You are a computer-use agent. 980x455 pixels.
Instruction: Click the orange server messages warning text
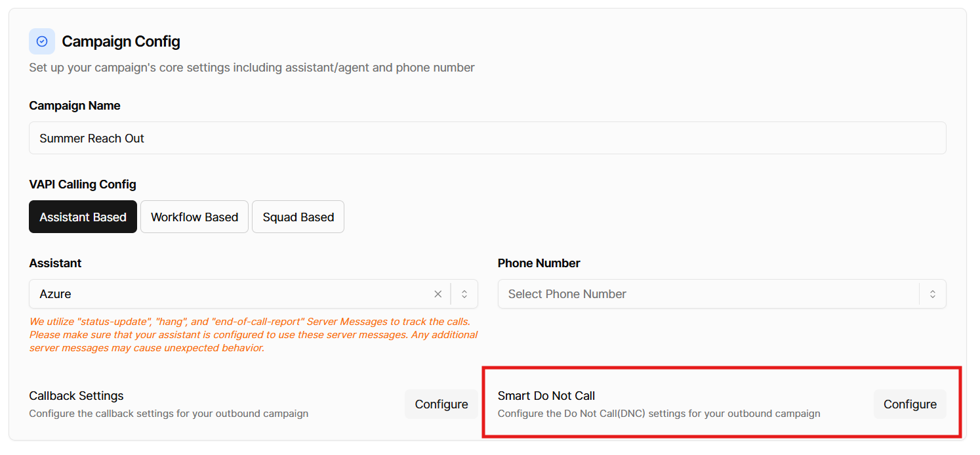click(253, 335)
